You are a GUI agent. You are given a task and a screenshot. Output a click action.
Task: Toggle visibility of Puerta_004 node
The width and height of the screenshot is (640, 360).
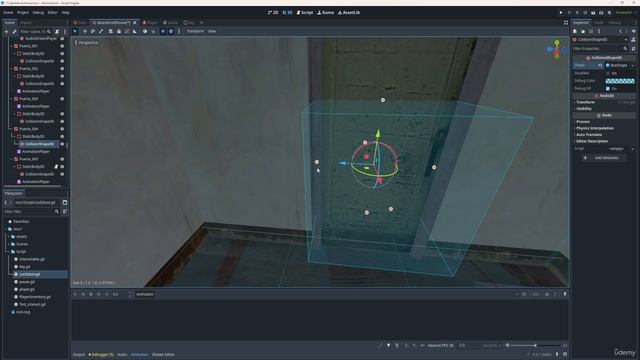pos(62,129)
